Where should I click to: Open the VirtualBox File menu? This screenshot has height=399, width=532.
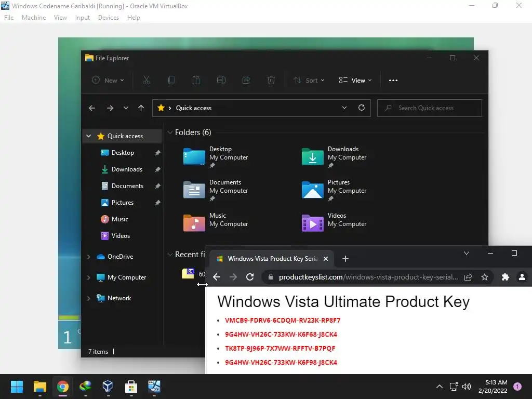coord(9,18)
